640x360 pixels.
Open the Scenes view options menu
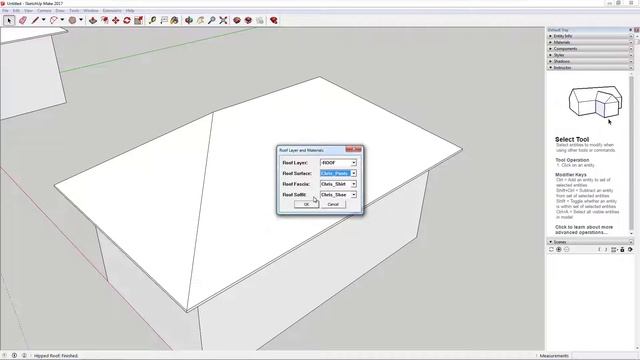tap(614, 249)
